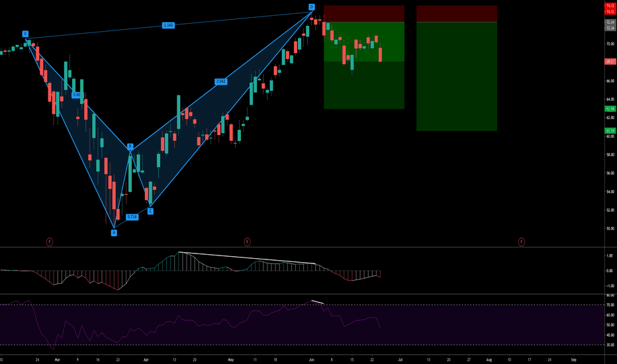Select the A point label at pattern bottom
Image resolution: width=617 pixels, height=364 pixels.
pyautogui.click(x=114, y=232)
